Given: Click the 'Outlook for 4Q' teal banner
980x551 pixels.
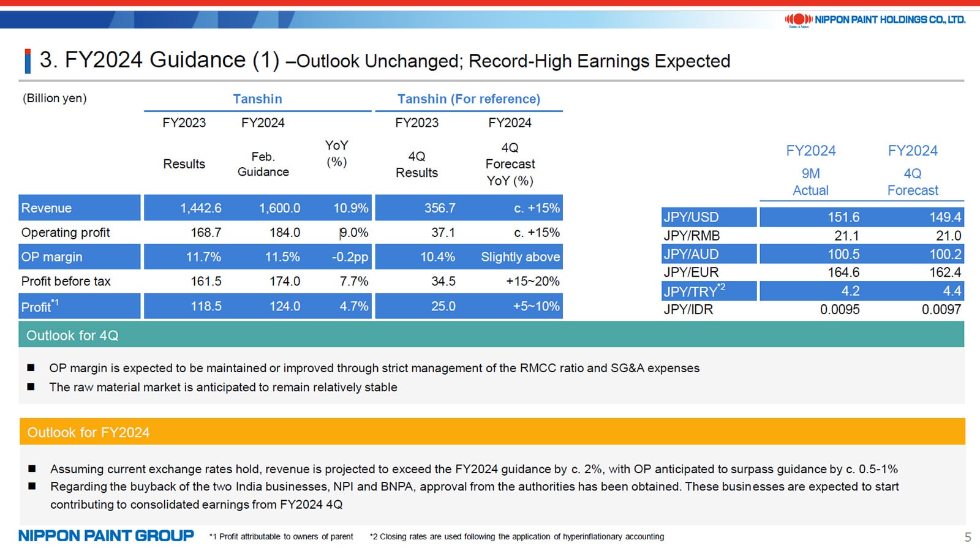Looking at the screenshot, I should point(491,335).
